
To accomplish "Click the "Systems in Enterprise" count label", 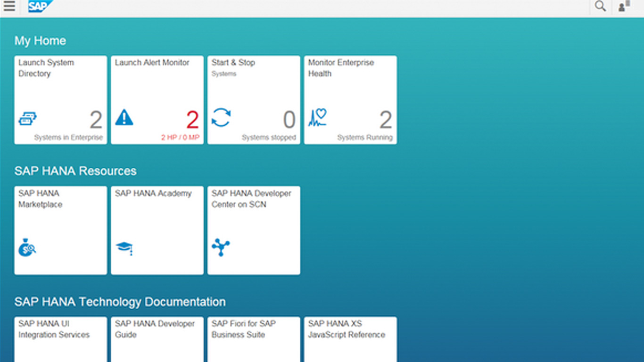I will point(68,138).
